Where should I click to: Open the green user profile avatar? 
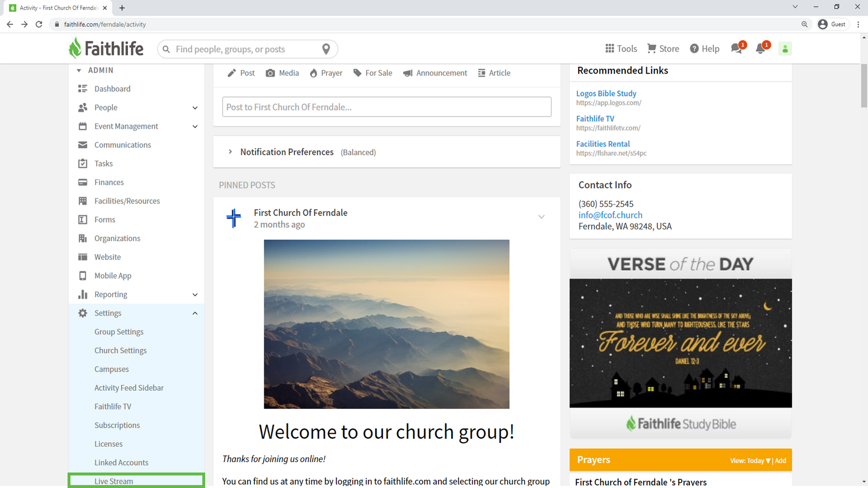[x=785, y=49]
